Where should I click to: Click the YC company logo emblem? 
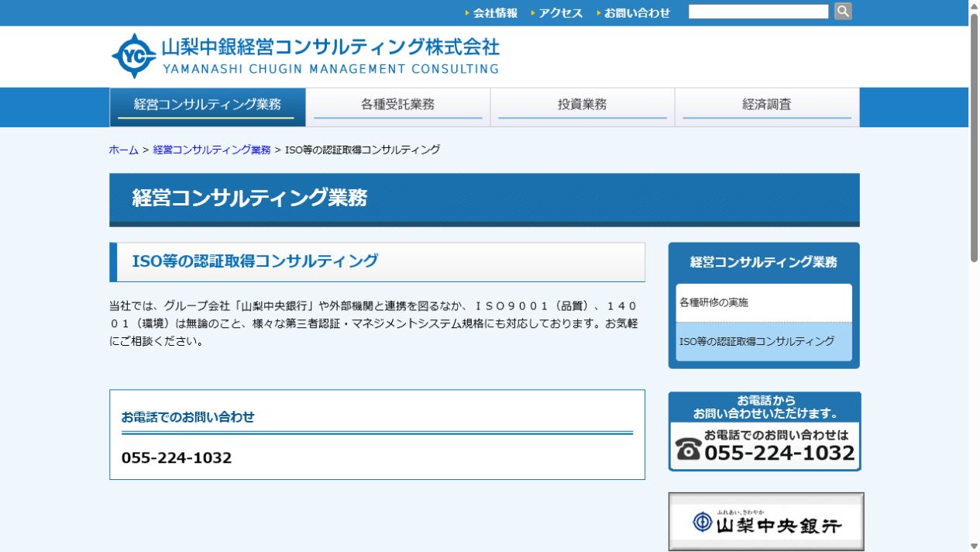click(134, 57)
